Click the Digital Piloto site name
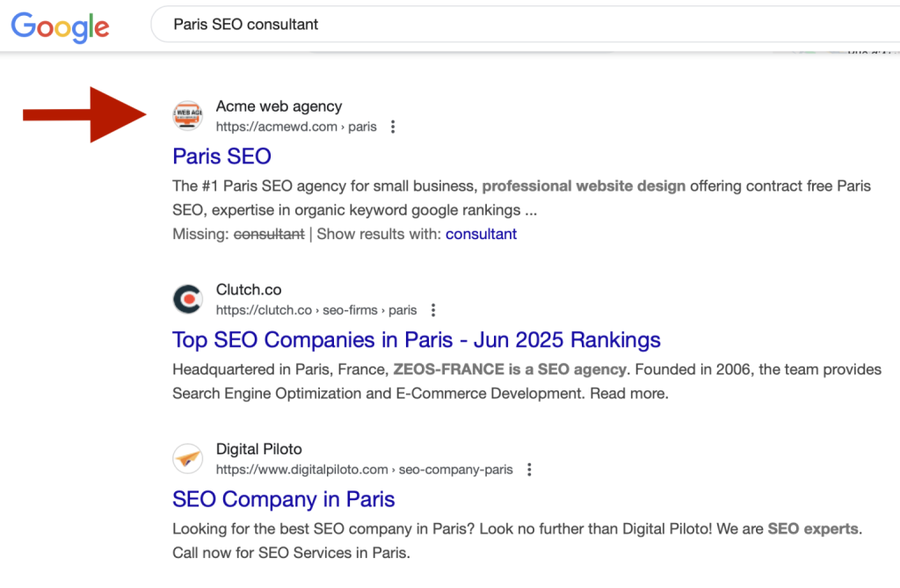The width and height of the screenshot is (900, 588). (x=259, y=449)
